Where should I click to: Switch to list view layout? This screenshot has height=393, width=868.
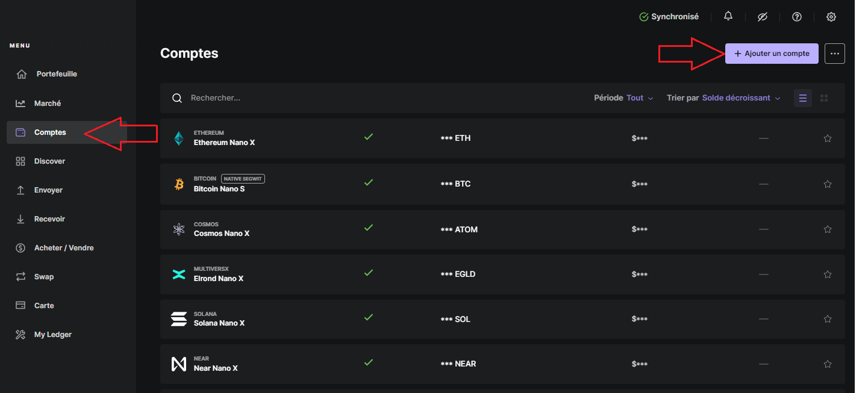coord(803,98)
